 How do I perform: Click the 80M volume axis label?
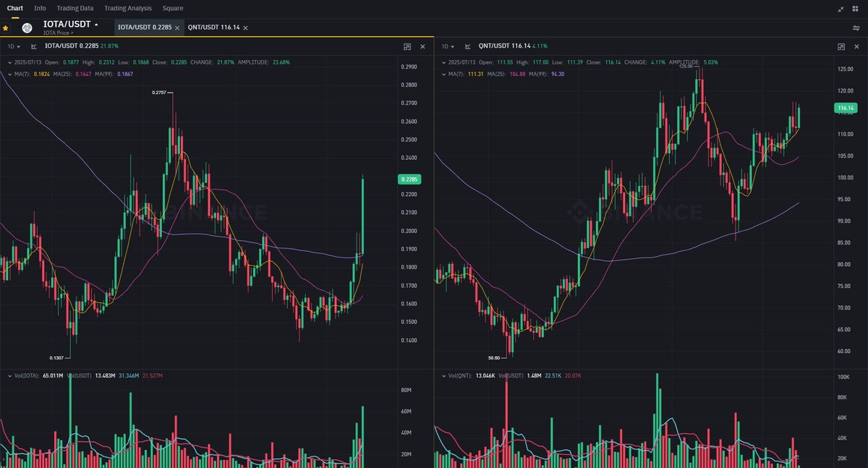(406, 390)
